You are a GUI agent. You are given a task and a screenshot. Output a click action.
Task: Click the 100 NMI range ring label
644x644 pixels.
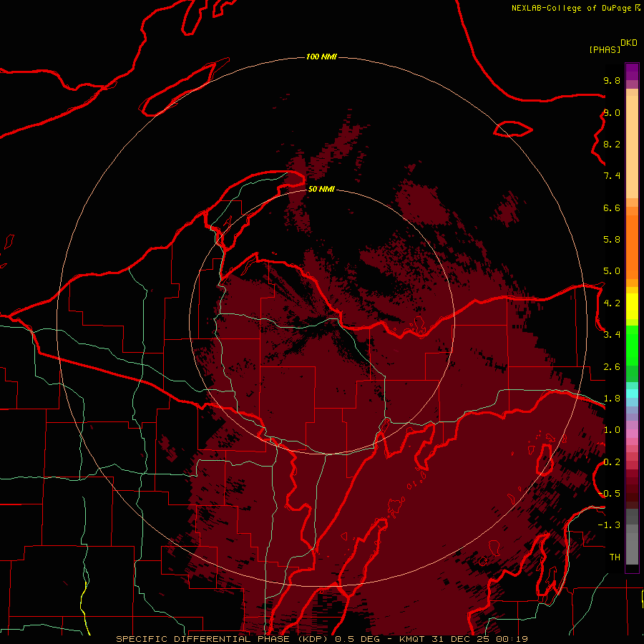(x=321, y=57)
